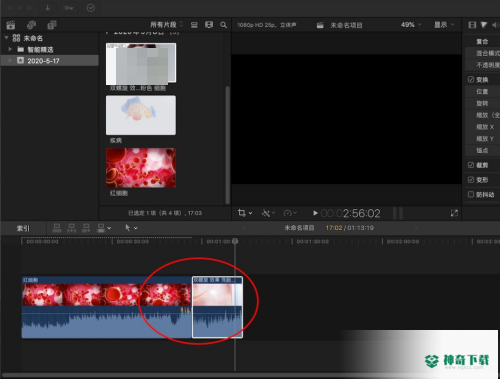Expand the 智能精选 folder
Viewport: 500px width, 379px height.
click(10, 49)
